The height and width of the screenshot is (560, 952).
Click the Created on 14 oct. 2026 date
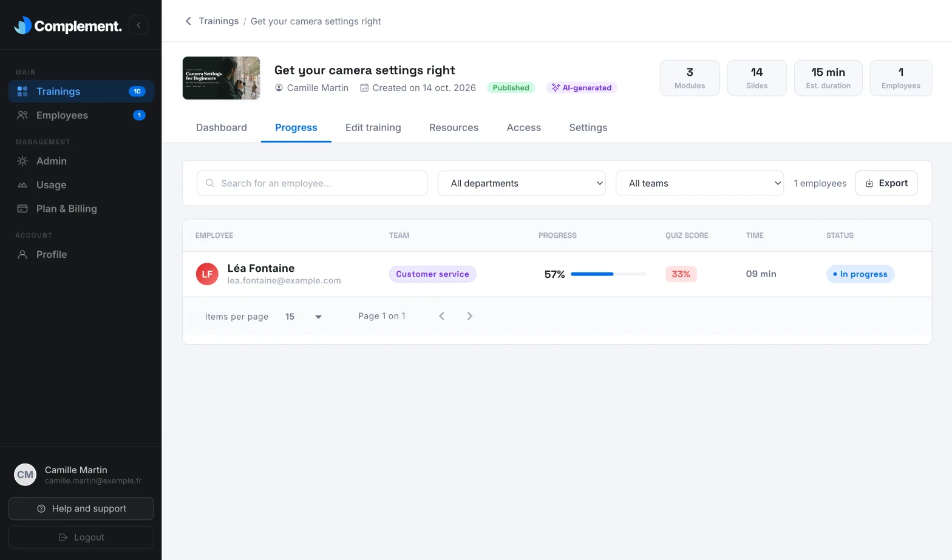click(x=418, y=88)
